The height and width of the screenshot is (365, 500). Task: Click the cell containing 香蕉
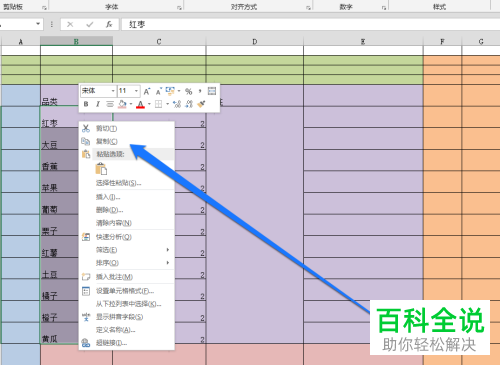[x=59, y=160]
